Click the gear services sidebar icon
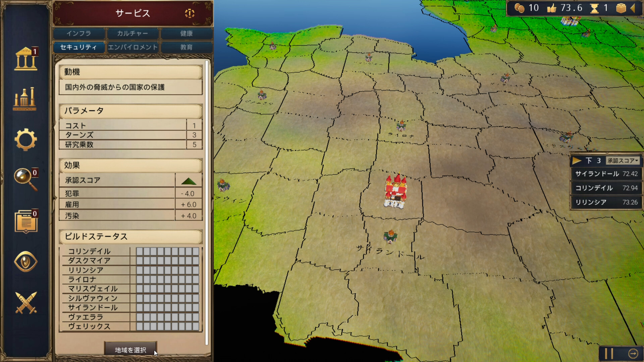 25,139
